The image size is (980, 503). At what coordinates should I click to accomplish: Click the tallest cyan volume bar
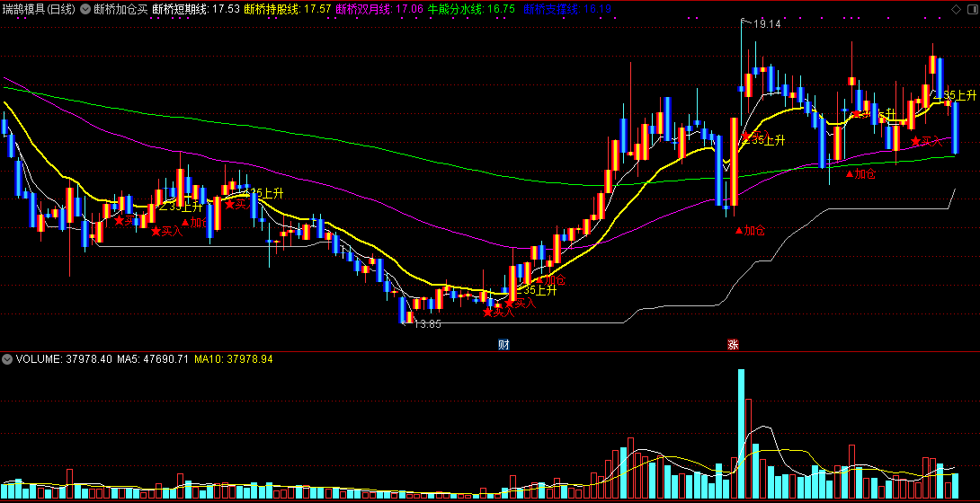pyautogui.click(x=741, y=434)
